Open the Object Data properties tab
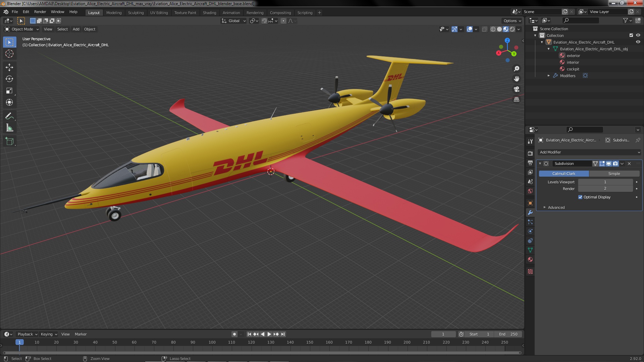644x362 pixels. [x=530, y=250]
